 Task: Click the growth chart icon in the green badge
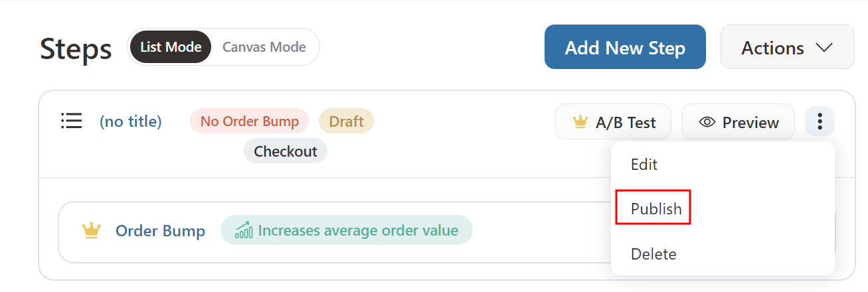coord(244,231)
